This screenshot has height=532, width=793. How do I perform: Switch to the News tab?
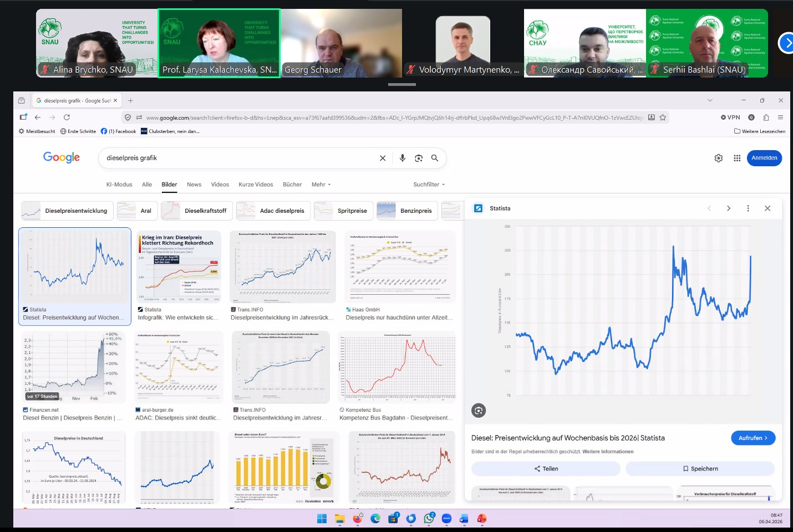(194, 185)
